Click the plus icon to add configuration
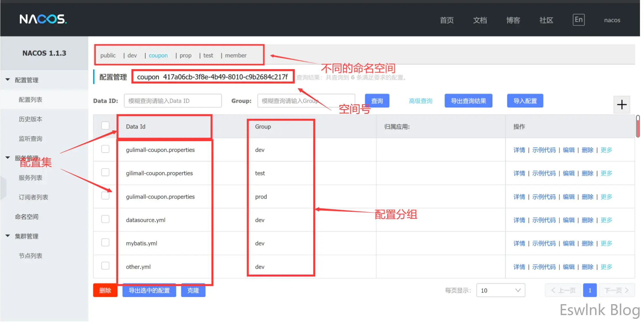The height and width of the screenshot is (322, 644). 622,105
